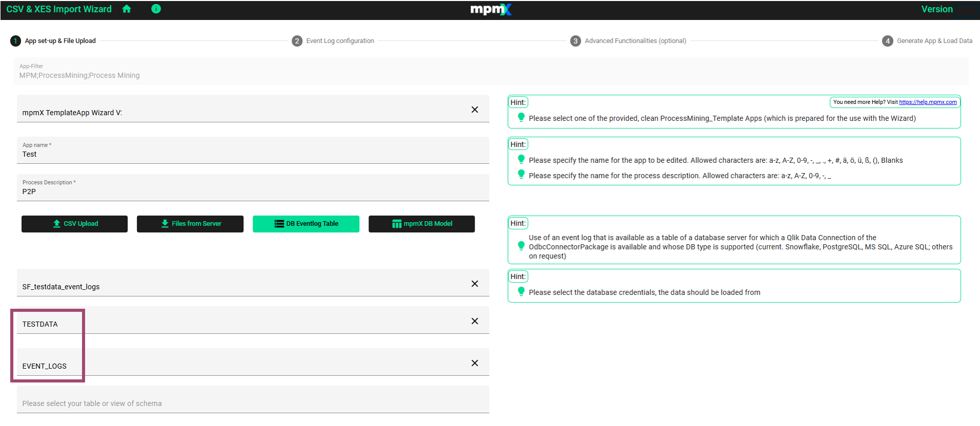Open the table or view of schema dropdown
Screen dimensions: 980x426
[x=253, y=399]
